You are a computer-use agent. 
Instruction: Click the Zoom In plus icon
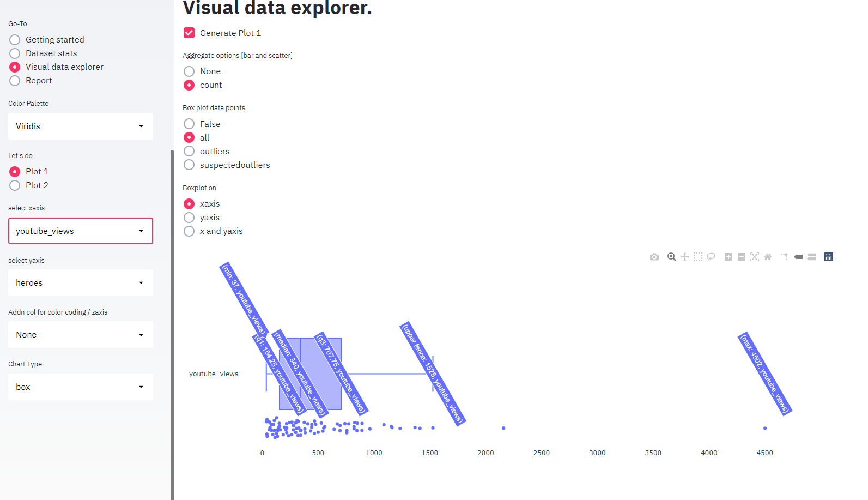tap(729, 257)
